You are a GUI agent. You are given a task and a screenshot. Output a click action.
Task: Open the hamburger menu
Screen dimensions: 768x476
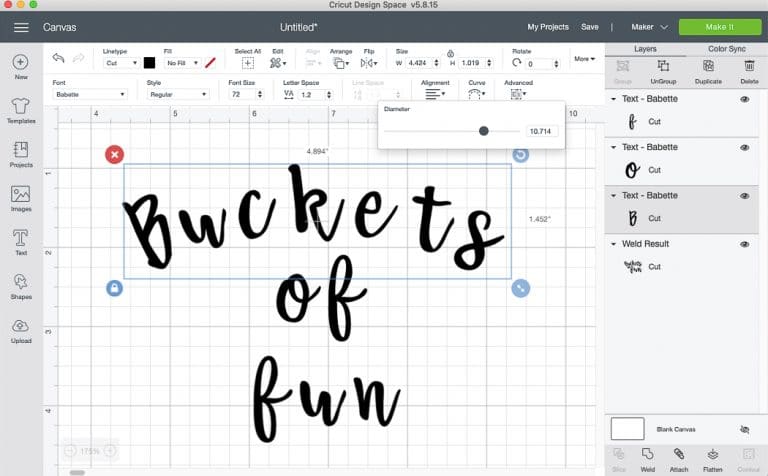[21, 27]
